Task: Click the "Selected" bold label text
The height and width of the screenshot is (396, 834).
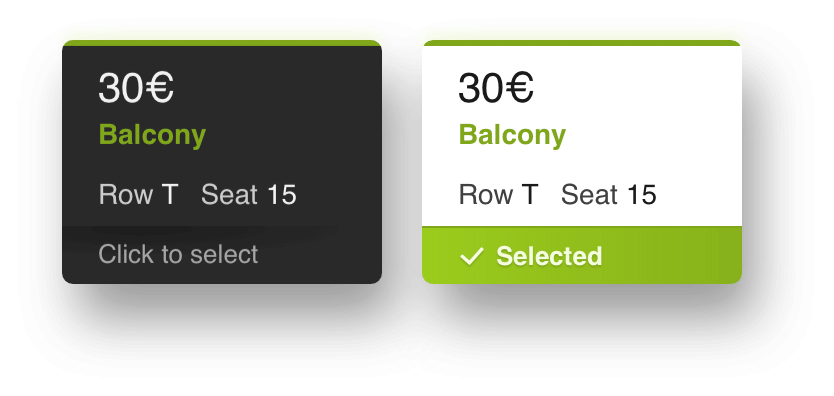Action: click(x=549, y=256)
